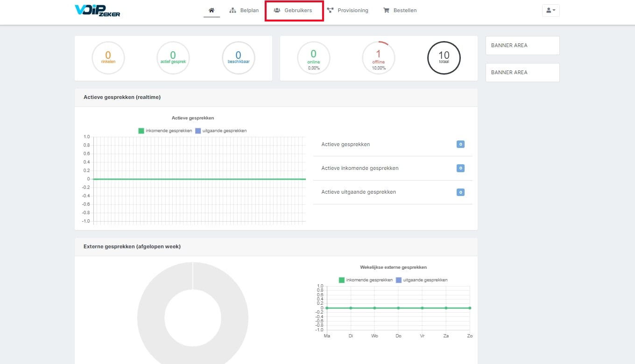635x364 pixels.
Task: Open the Gebruikers menu item
Action: (x=293, y=10)
